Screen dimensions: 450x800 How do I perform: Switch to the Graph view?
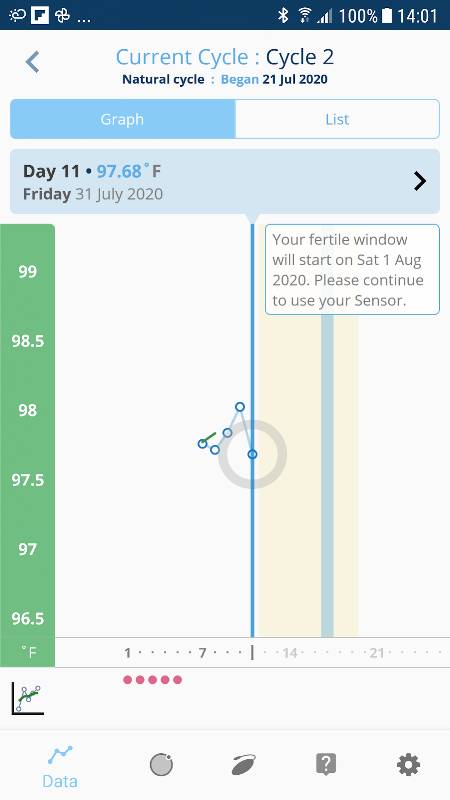pos(122,119)
